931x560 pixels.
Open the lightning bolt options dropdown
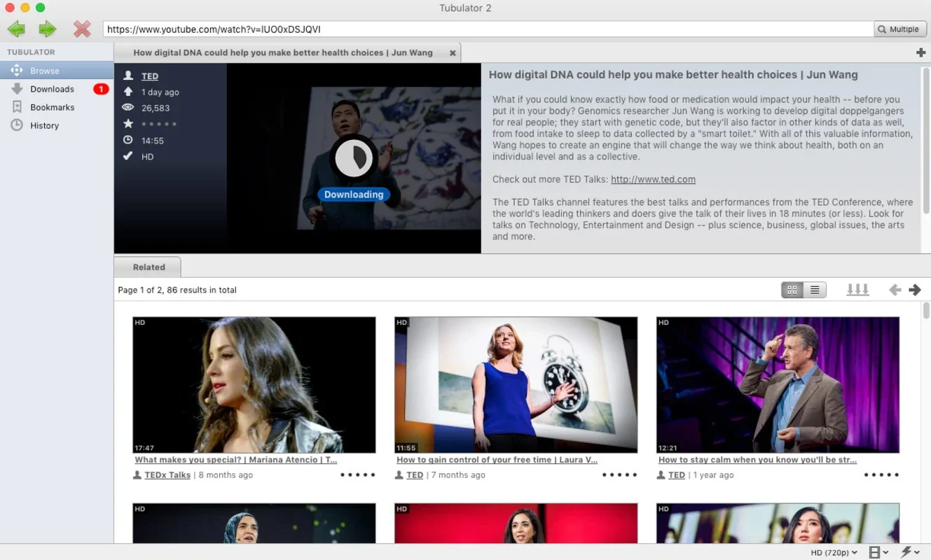point(911,552)
